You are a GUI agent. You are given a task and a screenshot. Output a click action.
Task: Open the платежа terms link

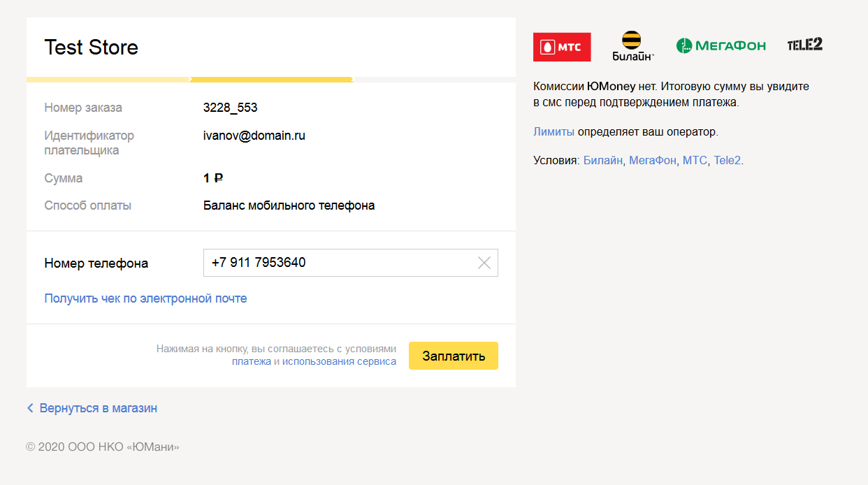[x=252, y=361]
